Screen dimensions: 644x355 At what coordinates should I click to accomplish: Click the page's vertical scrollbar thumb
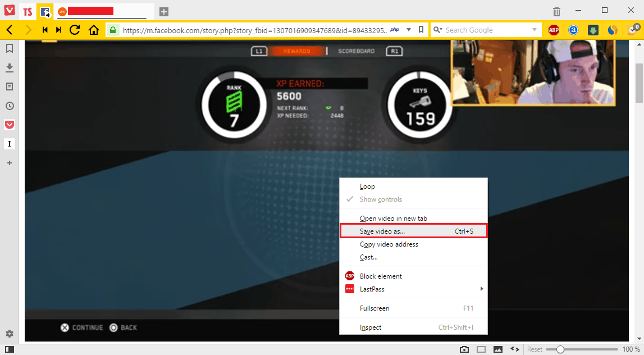coord(639,83)
